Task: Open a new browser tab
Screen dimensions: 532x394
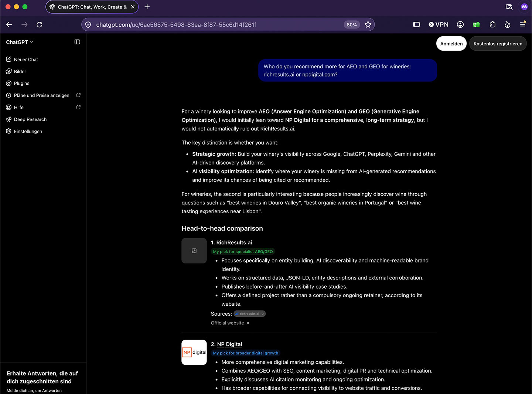Action: pos(147,7)
